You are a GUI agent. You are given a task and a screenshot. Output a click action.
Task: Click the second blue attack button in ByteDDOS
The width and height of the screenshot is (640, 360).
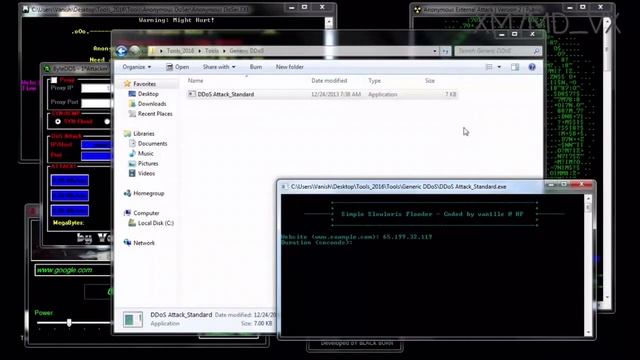pos(70,196)
